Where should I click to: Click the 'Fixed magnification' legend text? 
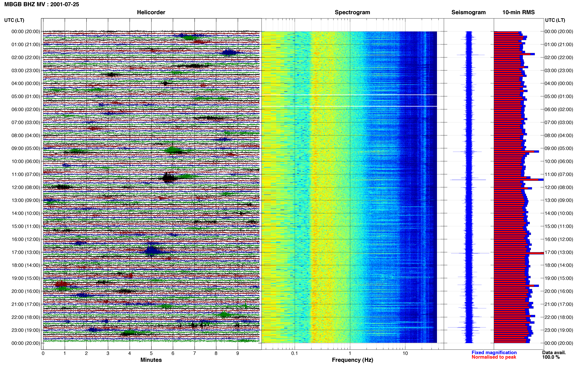tap(494, 353)
